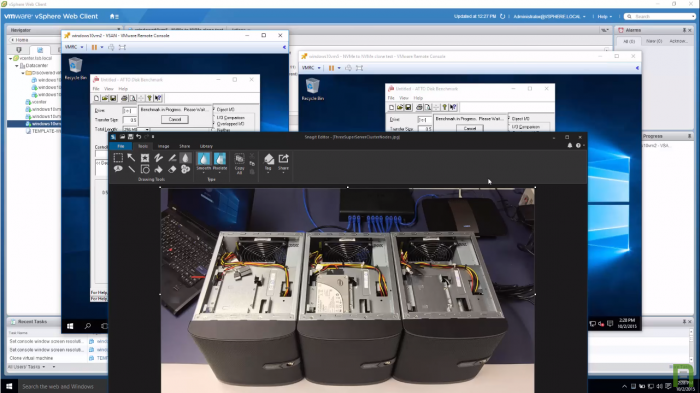Pause VM in windows10vm2 VSAN console

[x=94, y=47]
